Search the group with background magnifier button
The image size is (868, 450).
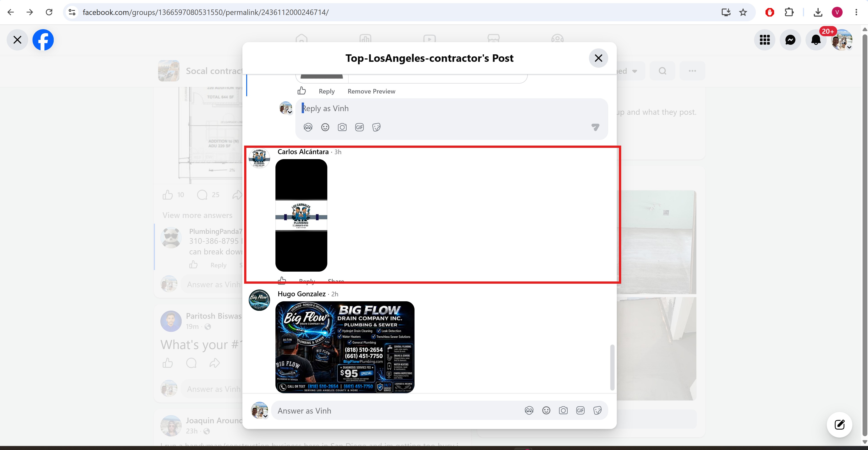(663, 71)
